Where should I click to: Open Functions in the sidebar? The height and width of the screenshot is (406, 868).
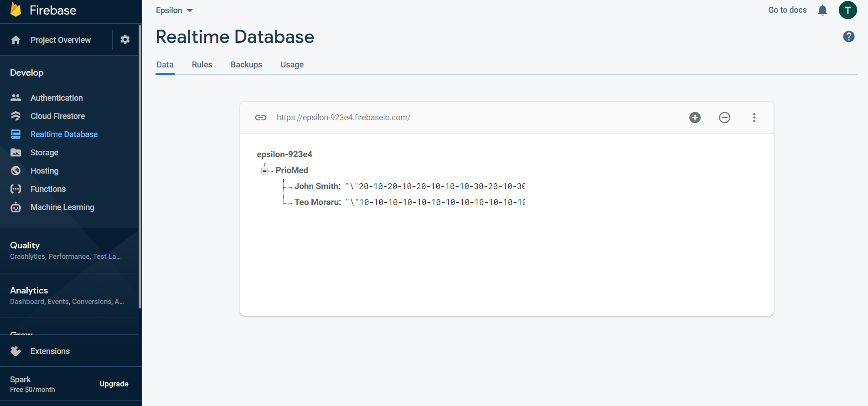[x=48, y=189]
